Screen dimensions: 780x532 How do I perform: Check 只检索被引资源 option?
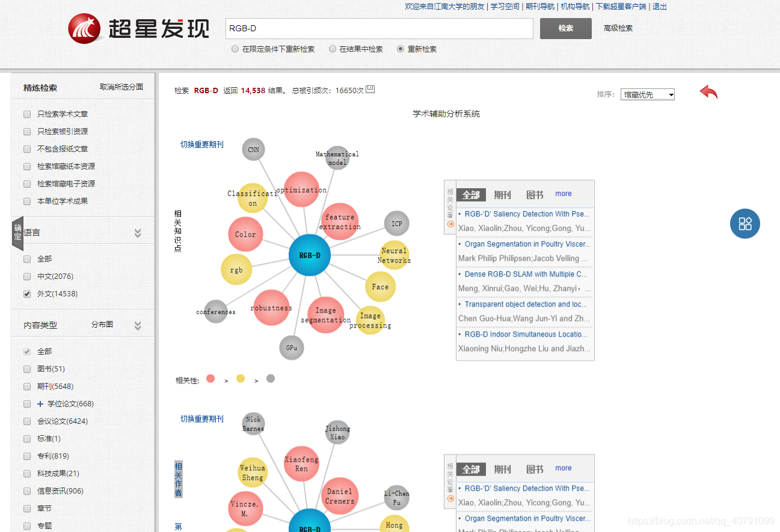pyautogui.click(x=27, y=132)
